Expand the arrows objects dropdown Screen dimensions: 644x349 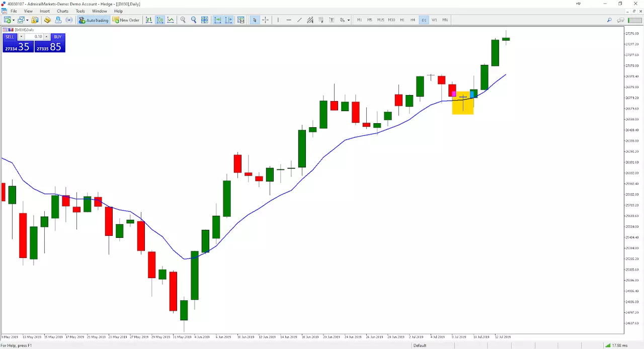coord(348,20)
